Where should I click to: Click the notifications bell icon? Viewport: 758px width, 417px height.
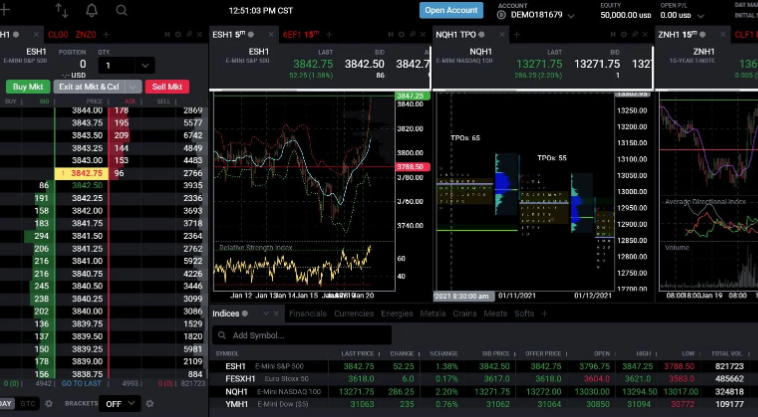[x=92, y=11]
